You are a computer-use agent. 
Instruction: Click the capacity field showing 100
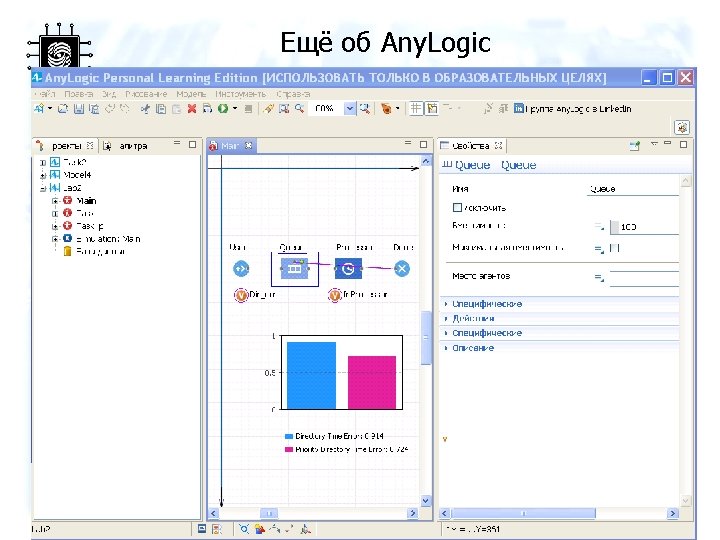click(x=644, y=227)
